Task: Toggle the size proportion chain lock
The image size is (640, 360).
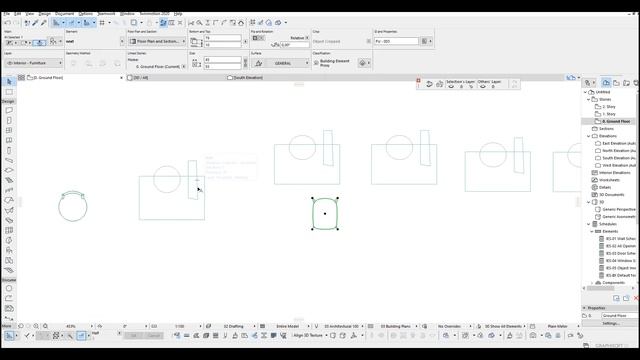Action: (x=245, y=63)
